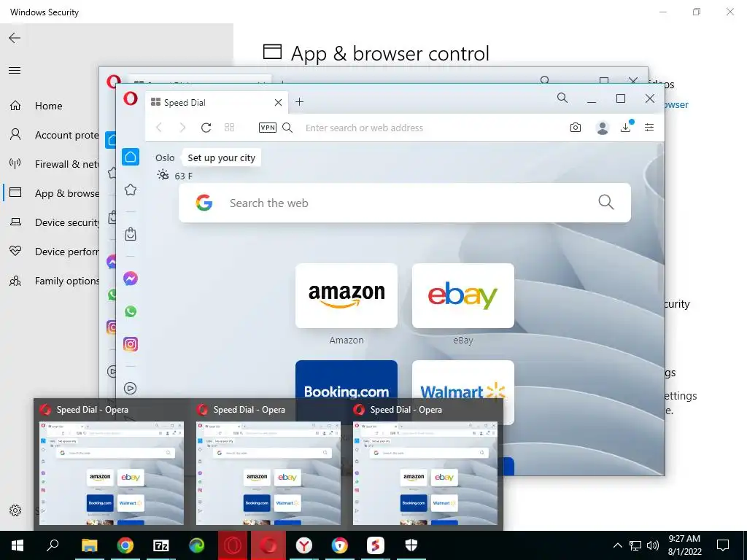
Task: Open 7-Zip from taskbar
Action: pyautogui.click(x=161, y=545)
